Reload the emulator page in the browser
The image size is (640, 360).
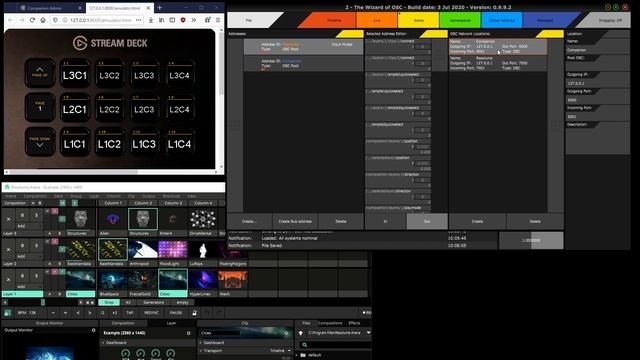tap(32, 20)
